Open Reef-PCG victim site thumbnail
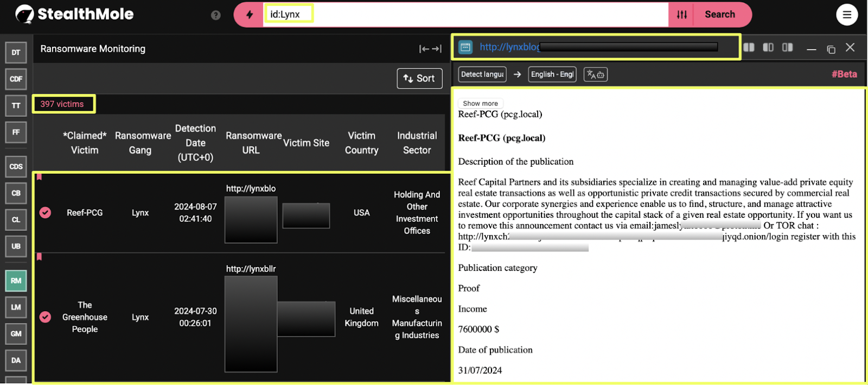Image resolution: width=868 pixels, height=385 pixels. (x=306, y=216)
